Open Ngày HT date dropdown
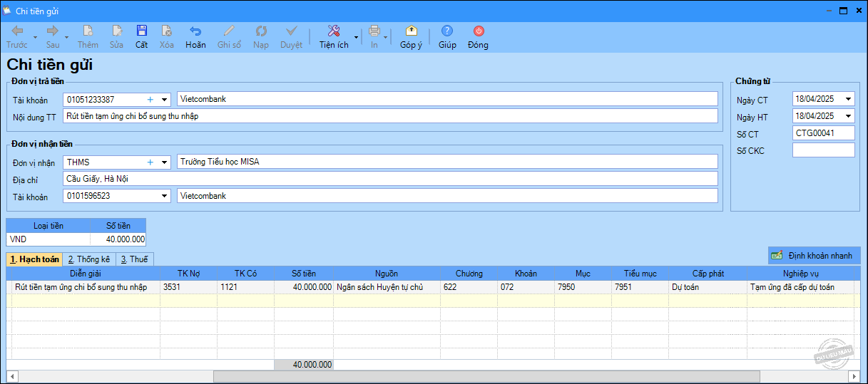868x384 pixels. tap(848, 116)
